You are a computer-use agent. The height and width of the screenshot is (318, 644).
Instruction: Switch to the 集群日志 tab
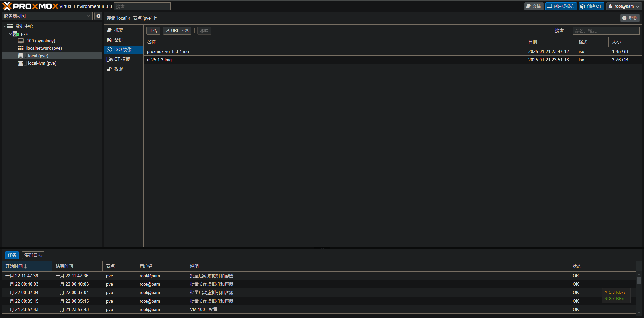(x=33, y=255)
